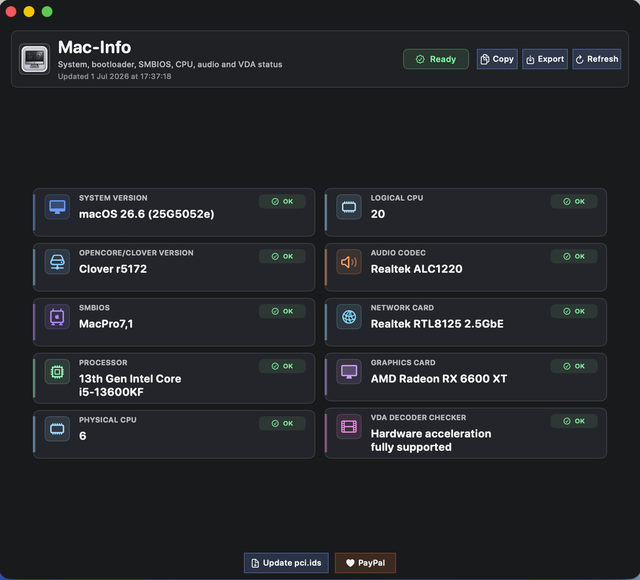
Task: Select the Network Card globe icon
Action: pos(349,317)
